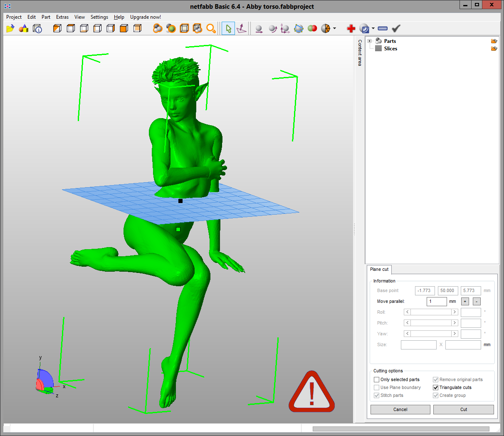
Task: Open dropdown arrow beside blue square sphere icon
Action: (373, 28)
